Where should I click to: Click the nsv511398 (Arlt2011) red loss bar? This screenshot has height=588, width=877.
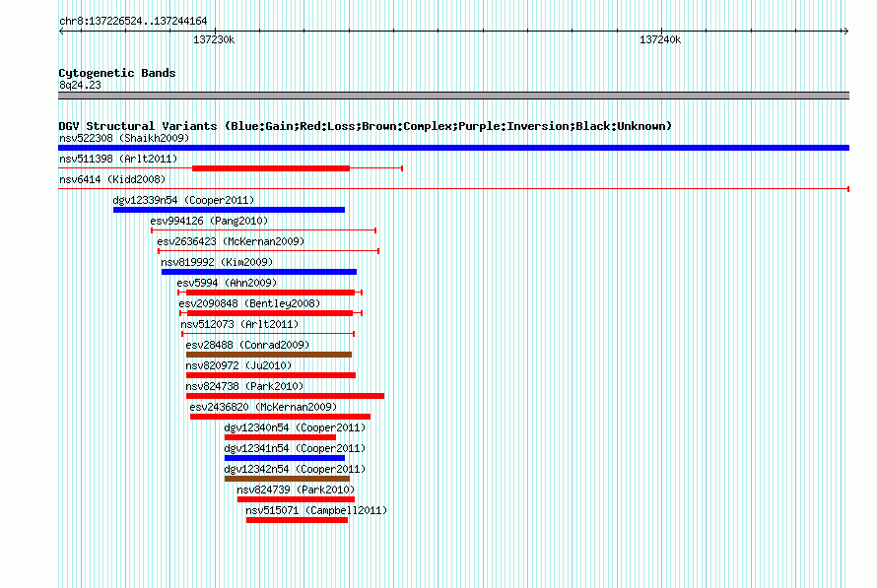tap(271, 168)
